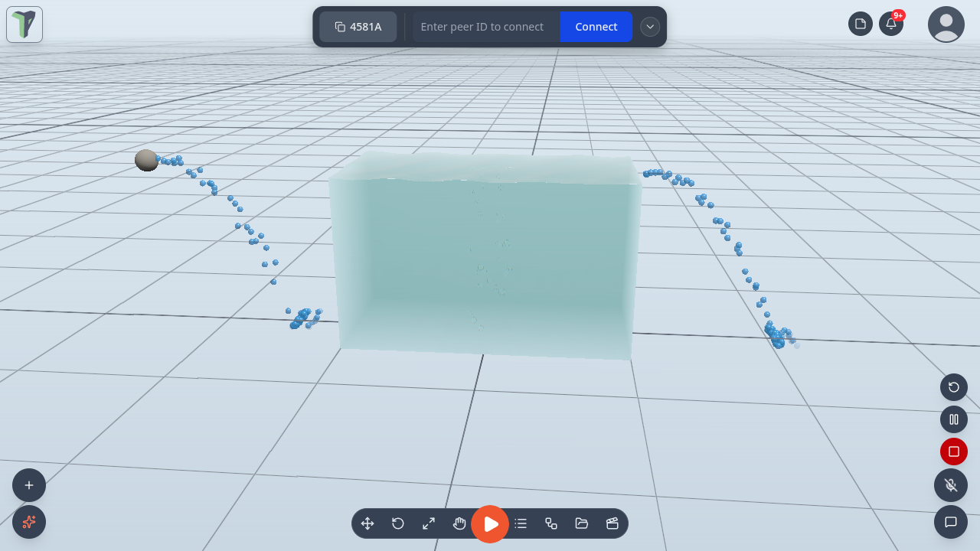Open the list outline icon
The height and width of the screenshot is (551, 980).
pos(521,523)
